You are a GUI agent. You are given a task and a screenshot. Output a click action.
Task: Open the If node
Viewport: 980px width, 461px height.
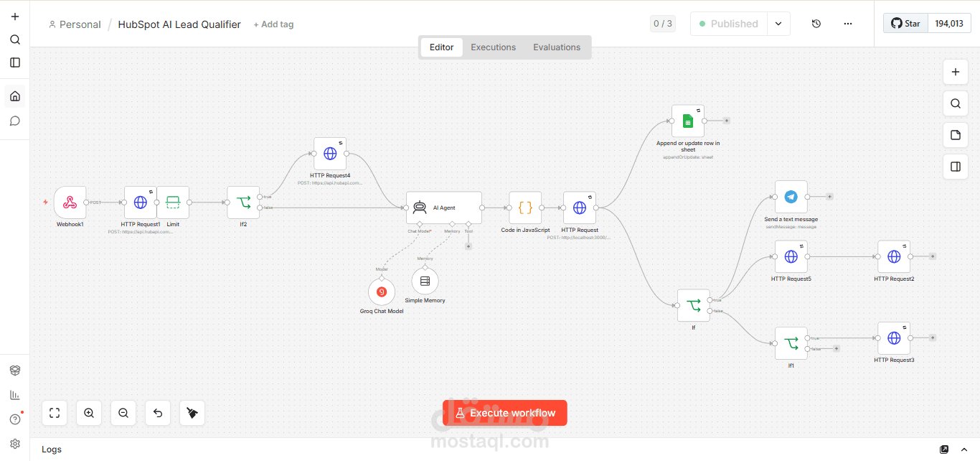(x=694, y=305)
